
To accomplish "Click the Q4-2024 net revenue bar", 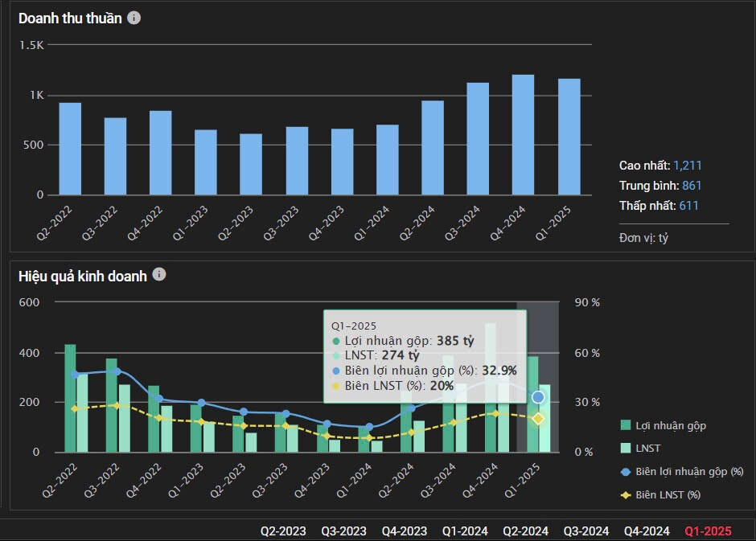I will click(523, 135).
